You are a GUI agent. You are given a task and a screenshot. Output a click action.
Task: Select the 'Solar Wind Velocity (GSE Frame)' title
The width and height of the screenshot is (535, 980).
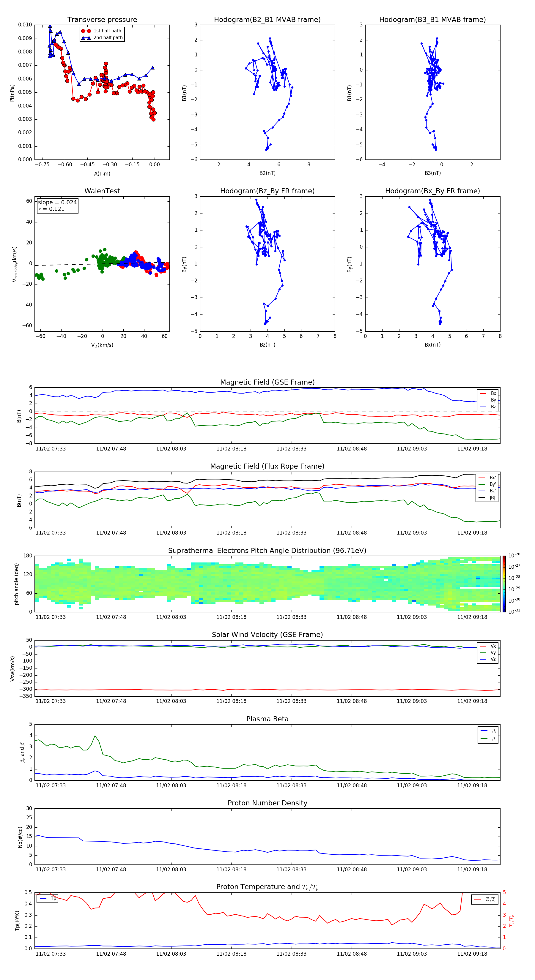(x=267, y=635)
